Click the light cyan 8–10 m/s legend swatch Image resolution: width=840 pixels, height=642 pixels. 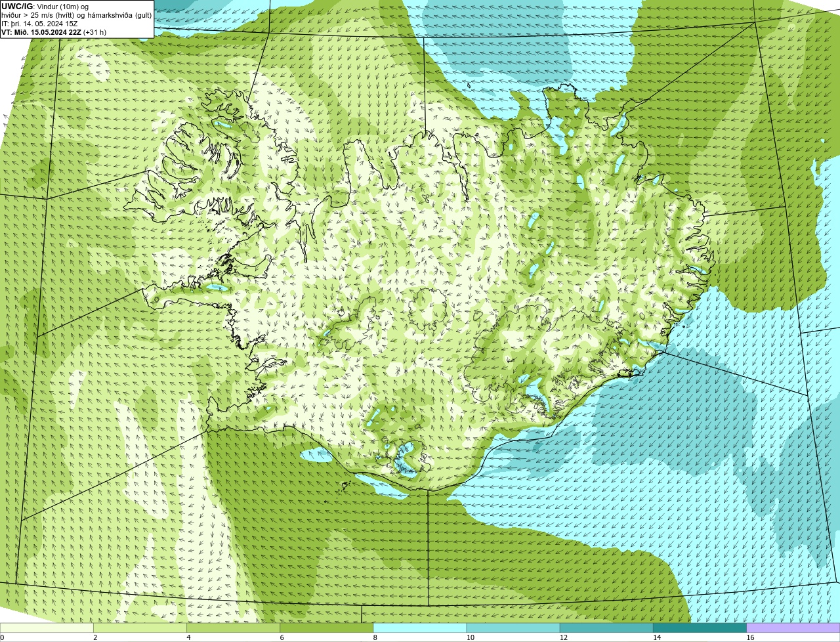pos(420,628)
